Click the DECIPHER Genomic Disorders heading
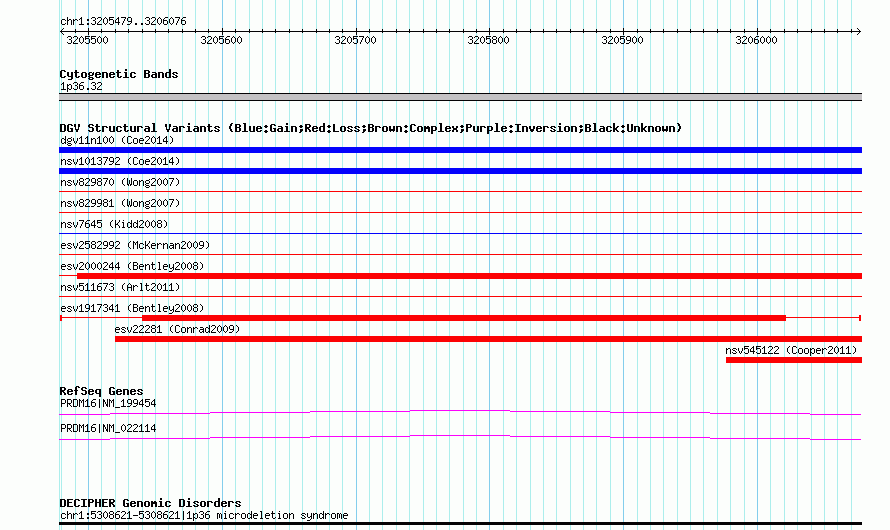The height and width of the screenshot is (530, 890). coord(150,503)
